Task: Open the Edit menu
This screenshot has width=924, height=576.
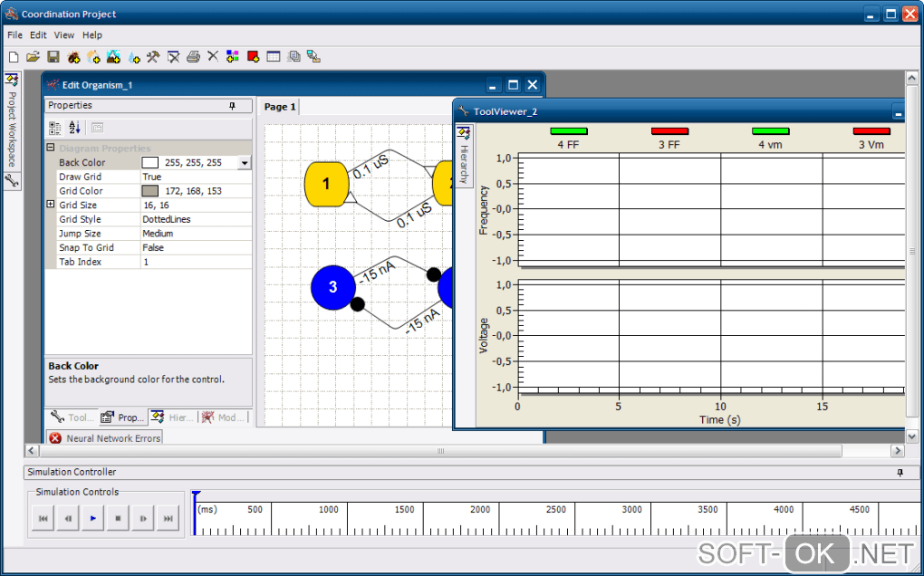Action: (38, 34)
